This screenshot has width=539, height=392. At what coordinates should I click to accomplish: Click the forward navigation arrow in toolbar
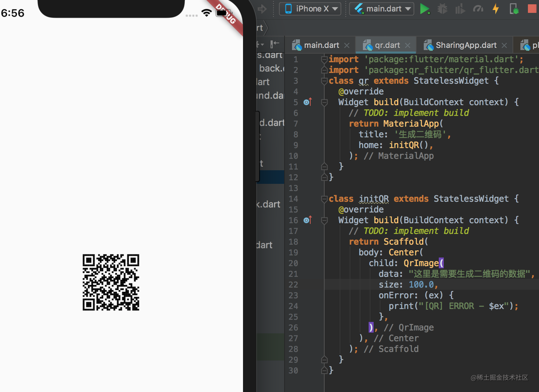click(x=262, y=9)
